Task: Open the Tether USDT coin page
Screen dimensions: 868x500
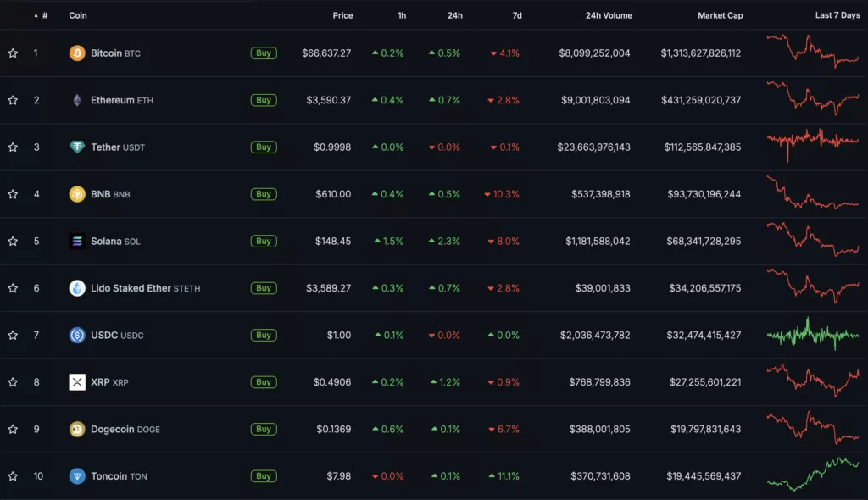Action: pyautogui.click(x=118, y=147)
